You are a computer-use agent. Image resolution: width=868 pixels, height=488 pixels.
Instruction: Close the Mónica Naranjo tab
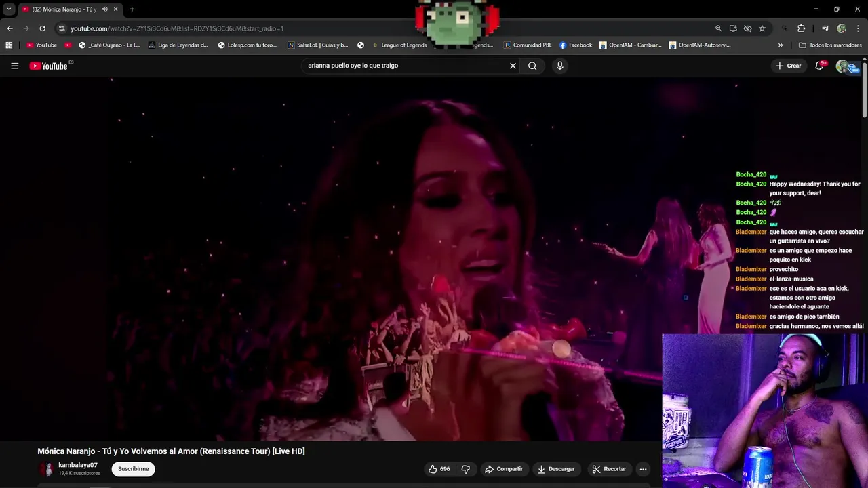pos(115,9)
